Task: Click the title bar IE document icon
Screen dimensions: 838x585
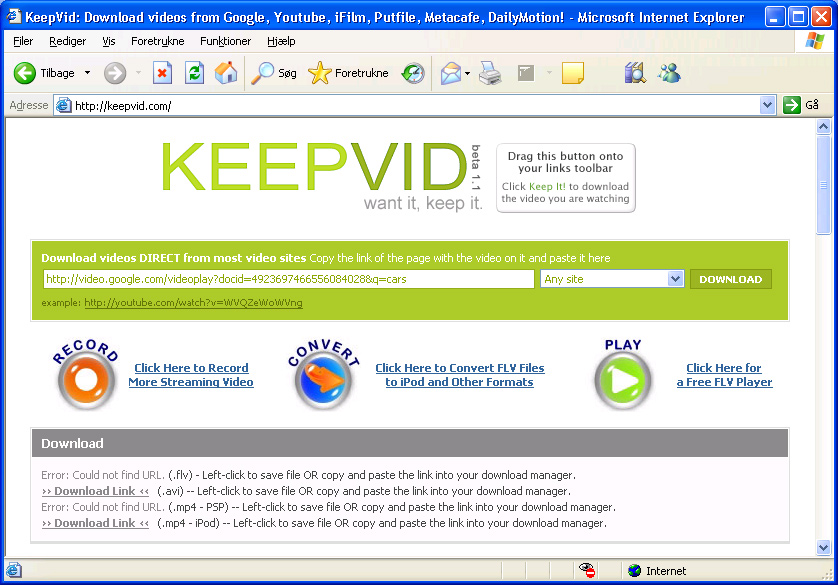Action: pos(13,17)
